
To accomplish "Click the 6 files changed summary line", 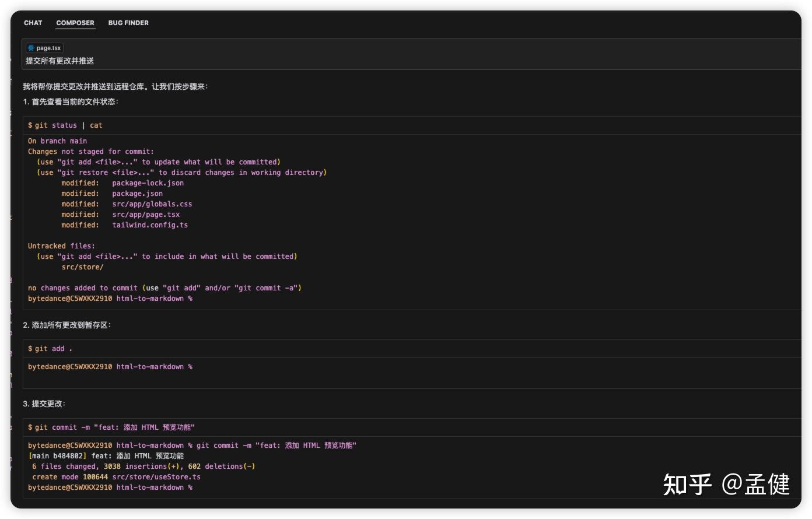I will pyautogui.click(x=142, y=466).
